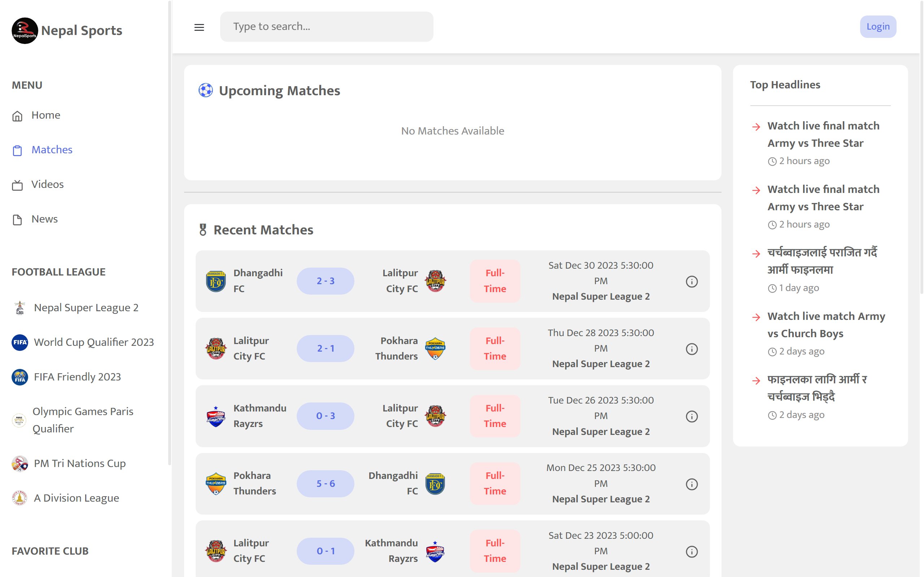Open info for Dhangadhi vs Lalitpur match
The width and height of the screenshot is (924, 577).
(692, 282)
